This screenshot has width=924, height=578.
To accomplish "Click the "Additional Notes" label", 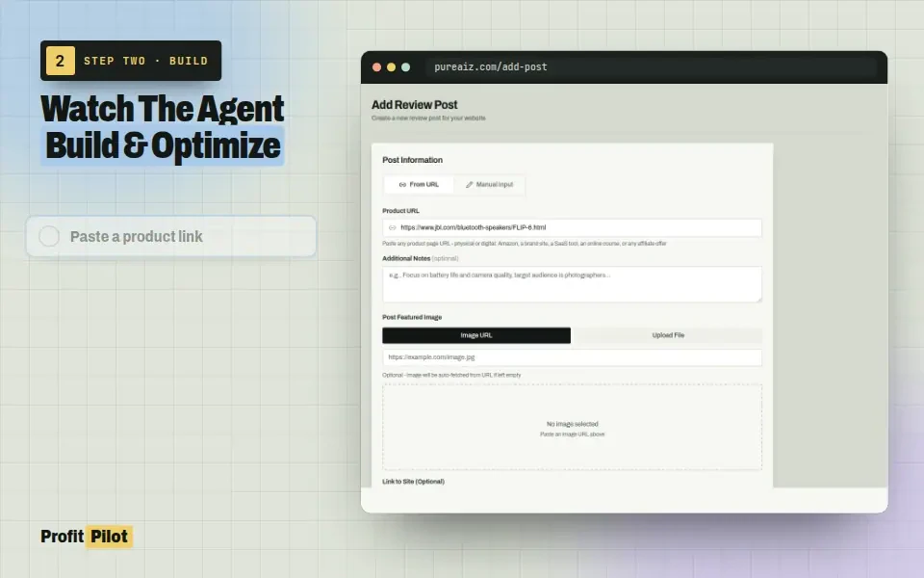I will pos(406,258).
